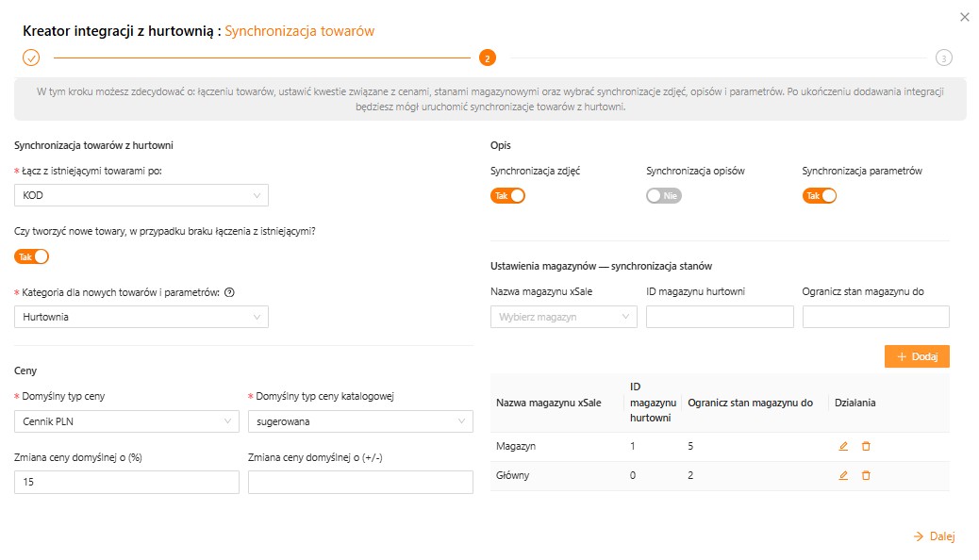Click the ID magazynu hurtowni input field
Viewport: 979px width, 560px height.
[720, 317]
